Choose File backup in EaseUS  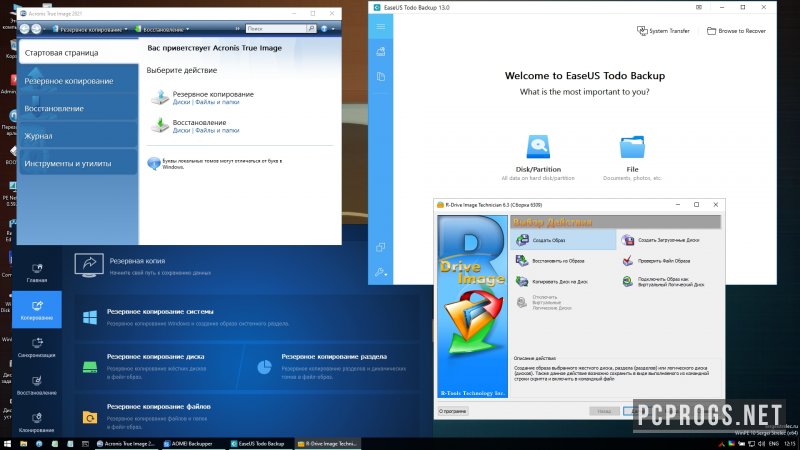[632, 157]
